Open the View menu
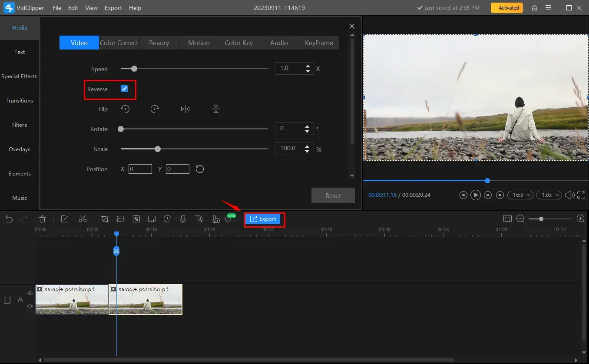589x364 pixels. coord(91,8)
